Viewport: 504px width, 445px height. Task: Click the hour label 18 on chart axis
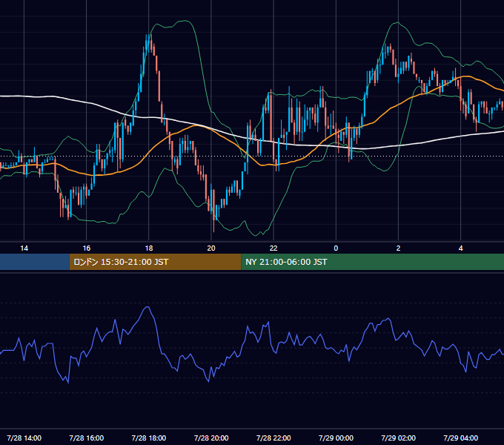tap(149, 248)
